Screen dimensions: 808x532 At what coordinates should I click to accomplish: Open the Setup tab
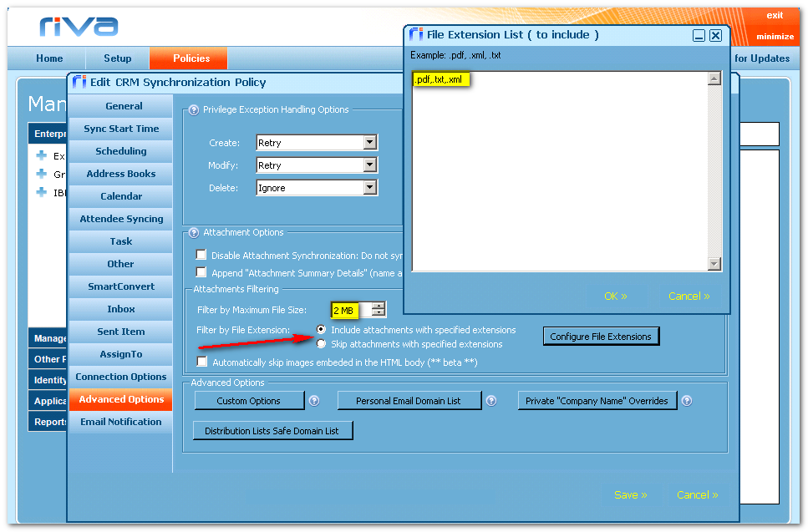(118, 58)
